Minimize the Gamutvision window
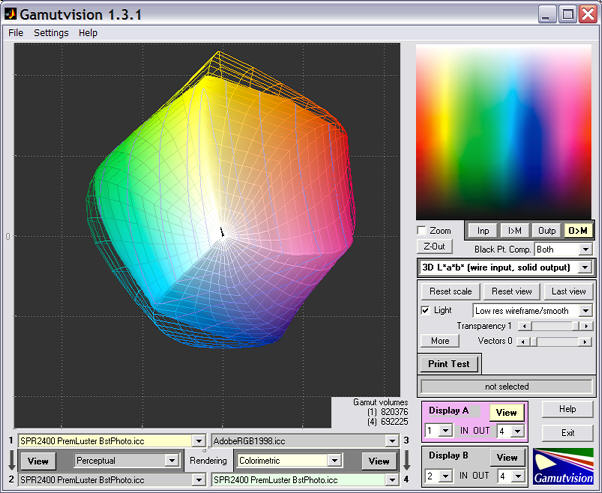Screen dimensions: 602x493 [x=547, y=15]
